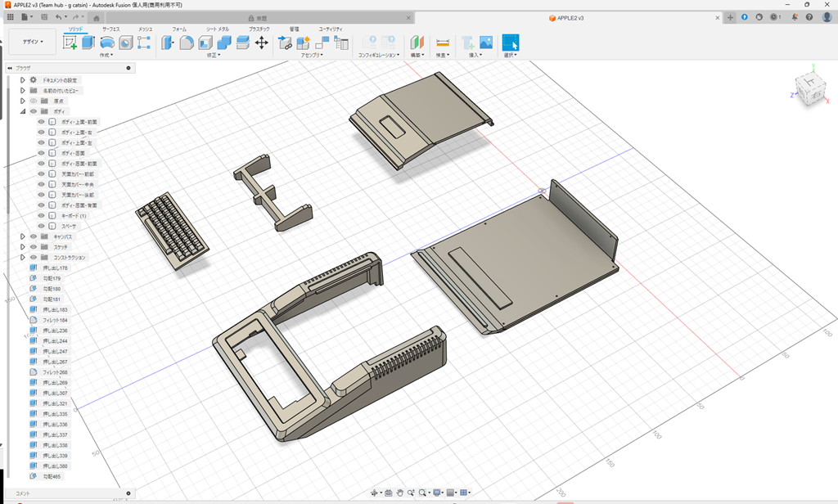Click the Joint icon in the Assemble group
The image size is (838, 504).
(285, 41)
